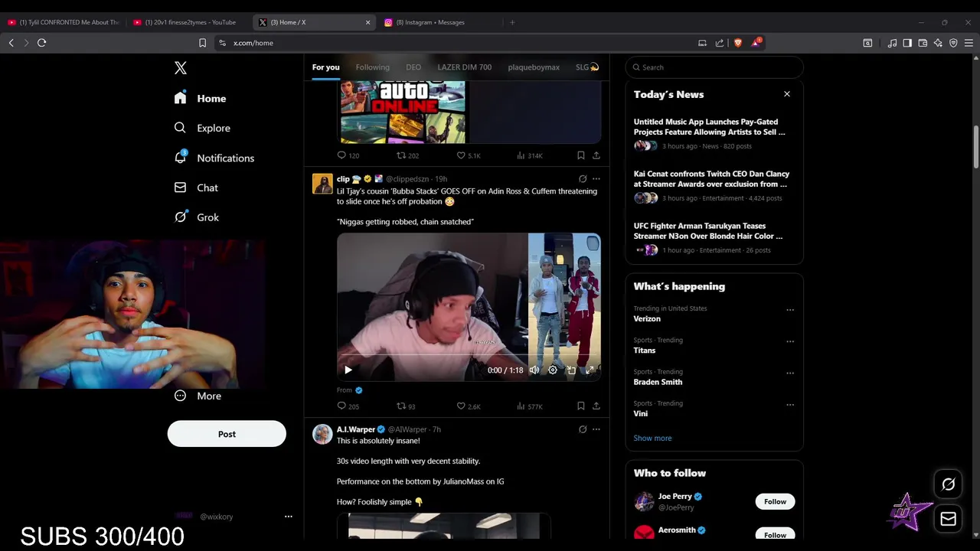980x551 pixels.
Task: Open floating messages envelope button
Action: (x=948, y=519)
